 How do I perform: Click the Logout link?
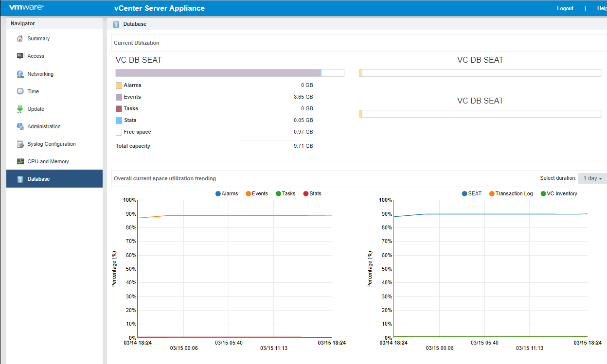[565, 8]
